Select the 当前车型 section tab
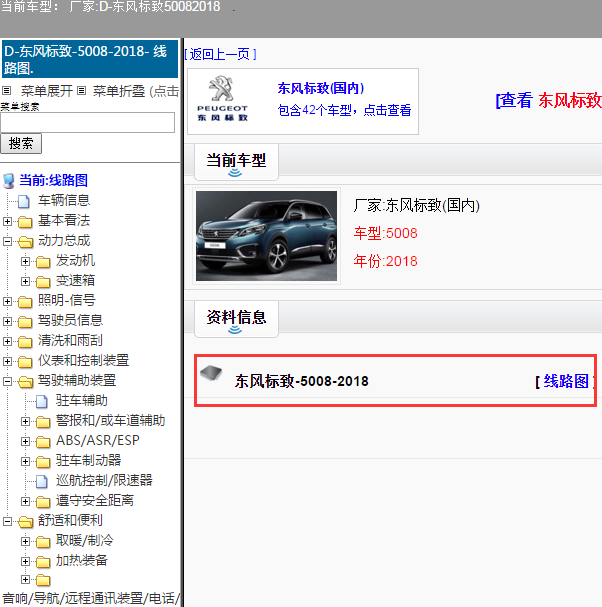The image size is (602, 607). 236,161
